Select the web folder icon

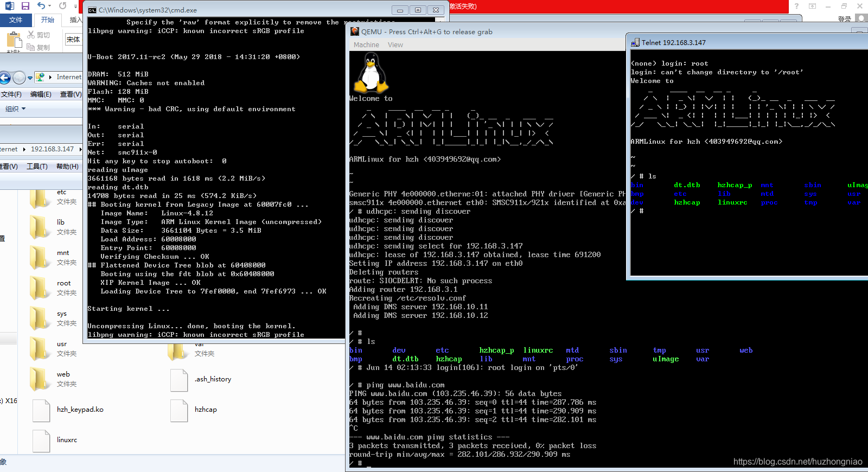click(x=39, y=379)
